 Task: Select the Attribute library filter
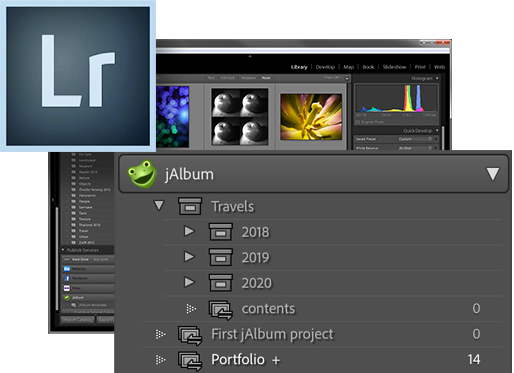point(228,78)
